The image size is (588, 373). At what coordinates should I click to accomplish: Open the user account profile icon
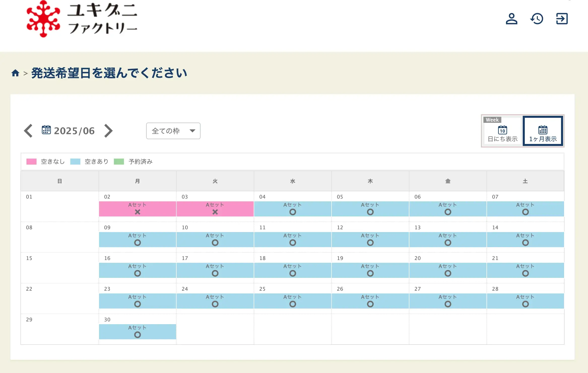pos(511,19)
